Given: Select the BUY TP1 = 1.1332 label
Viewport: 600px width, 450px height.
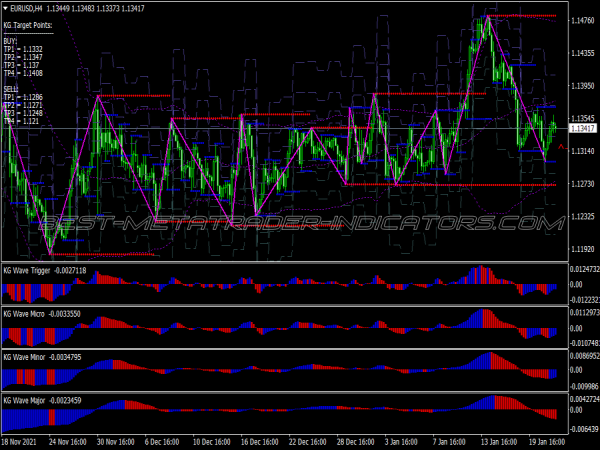Looking at the screenshot, I should [x=23, y=48].
